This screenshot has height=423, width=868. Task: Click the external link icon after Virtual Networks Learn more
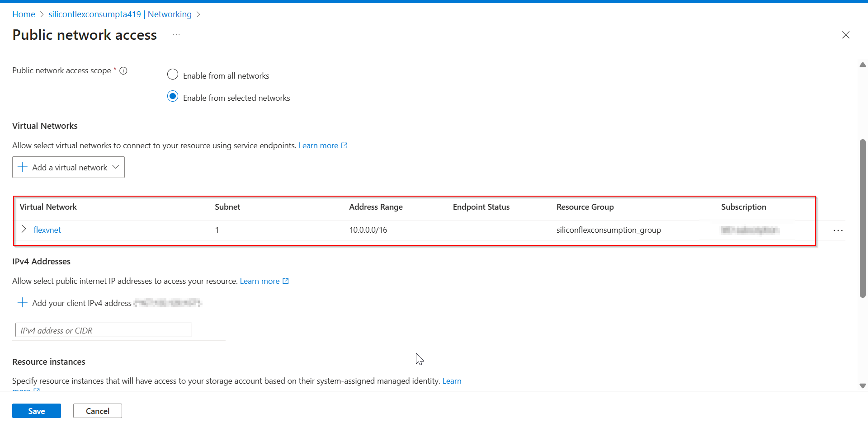pyautogui.click(x=344, y=145)
